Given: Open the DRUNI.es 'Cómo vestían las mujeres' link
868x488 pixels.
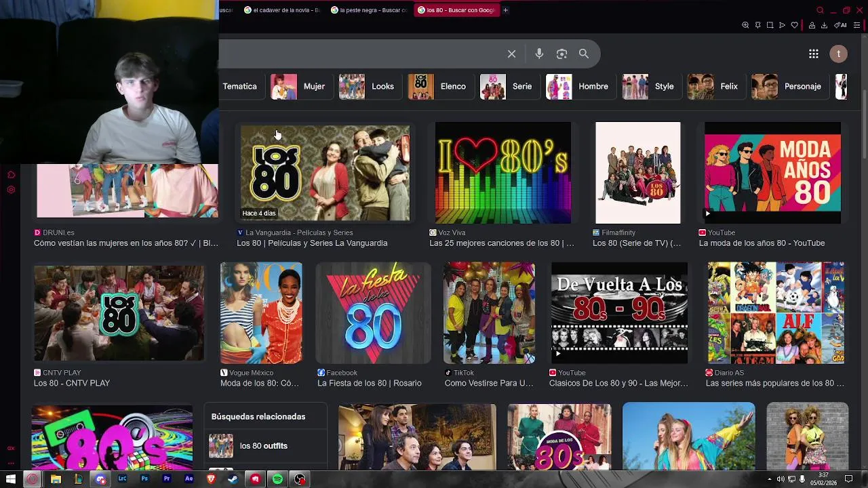Looking at the screenshot, I should pyautogui.click(x=126, y=243).
